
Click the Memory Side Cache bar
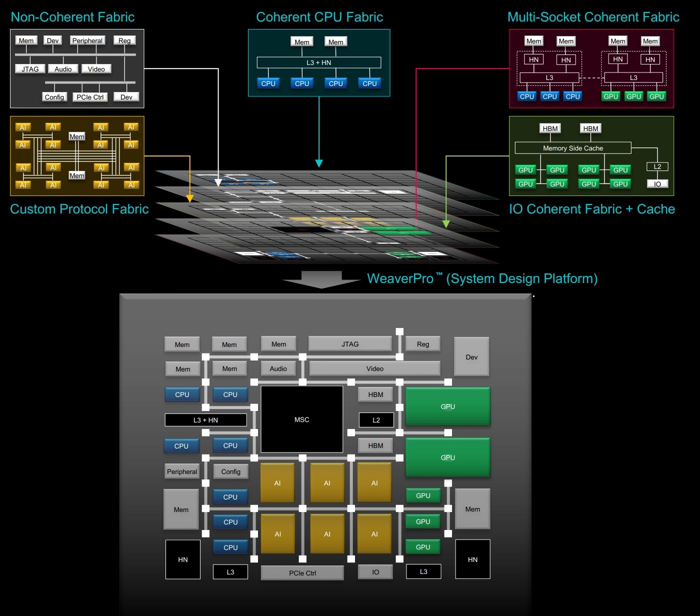[x=573, y=148]
